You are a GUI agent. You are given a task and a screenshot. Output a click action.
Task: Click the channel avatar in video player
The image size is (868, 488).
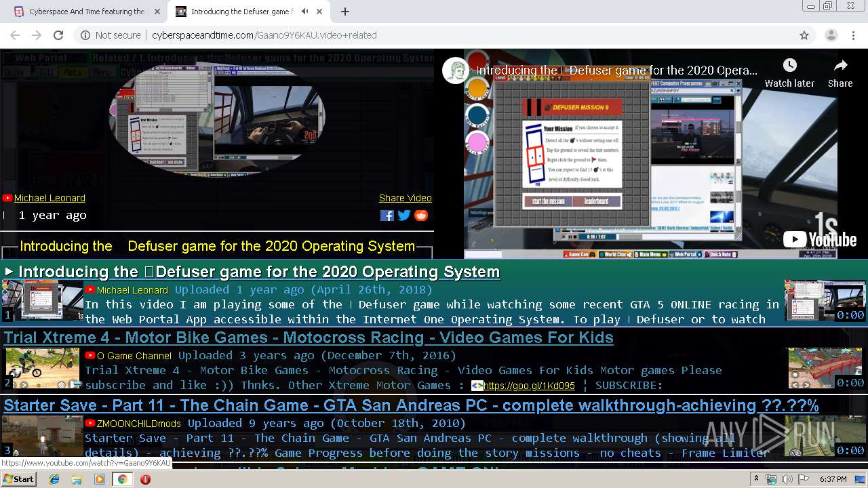coord(456,70)
